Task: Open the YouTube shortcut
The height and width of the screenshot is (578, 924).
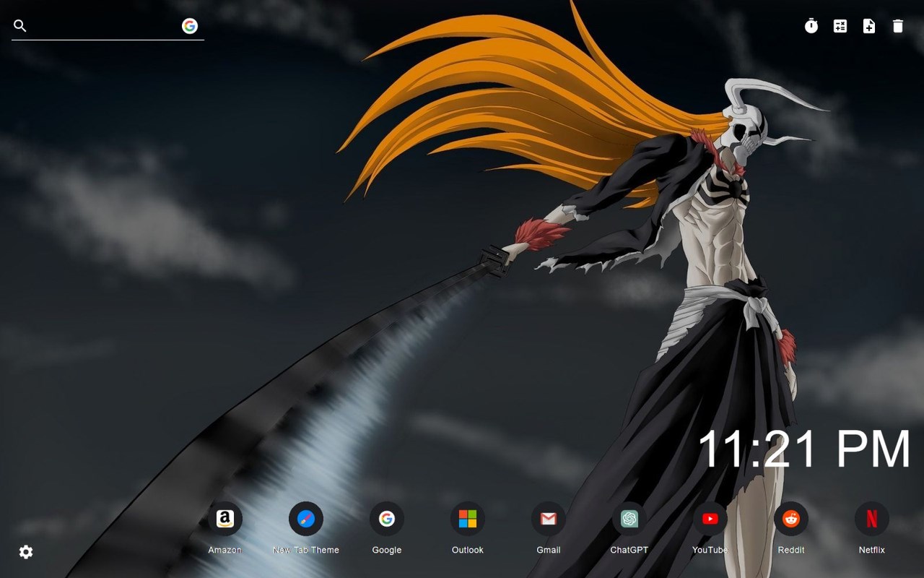Action: [710, 518]
